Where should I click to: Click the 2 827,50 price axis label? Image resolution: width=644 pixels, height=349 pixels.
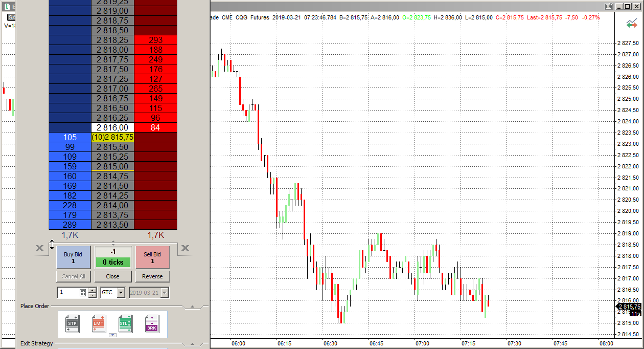pos(628,43)
